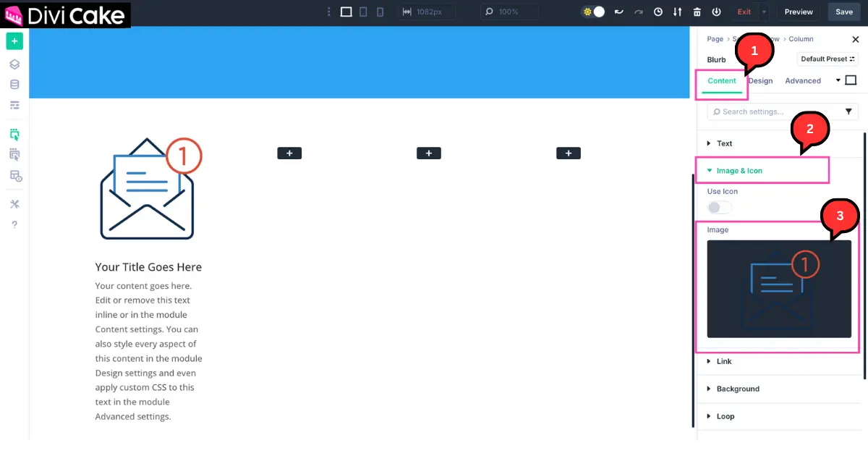This screenshot has height=456, width=868.
Task: Click the blurb body text starting 'Your content goes here'
Action: tap(148, 351)
